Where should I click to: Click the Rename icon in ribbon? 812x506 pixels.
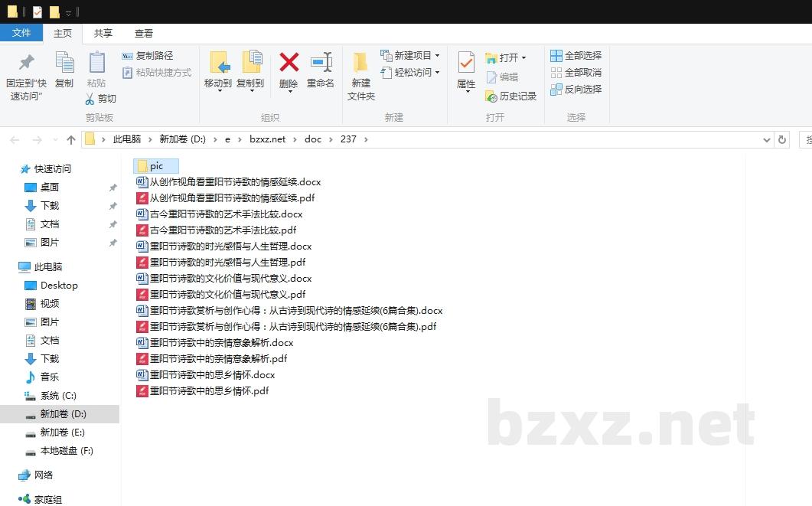[321, 64]
